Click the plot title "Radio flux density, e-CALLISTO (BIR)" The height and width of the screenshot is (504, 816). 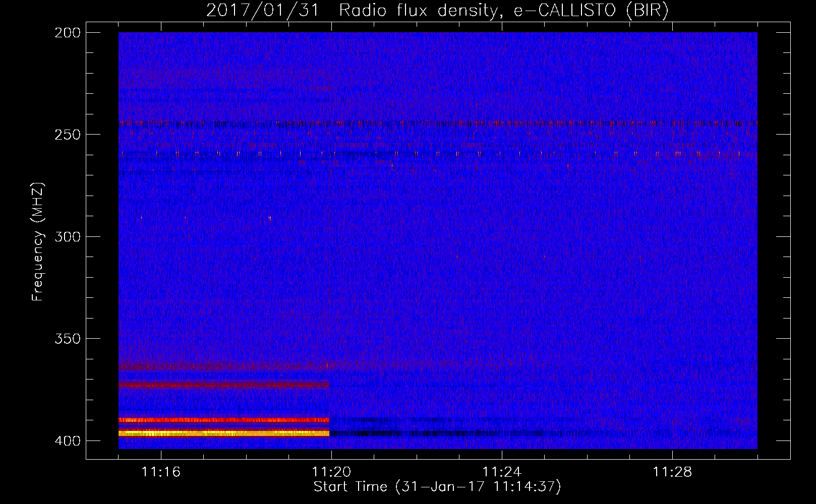504,11
